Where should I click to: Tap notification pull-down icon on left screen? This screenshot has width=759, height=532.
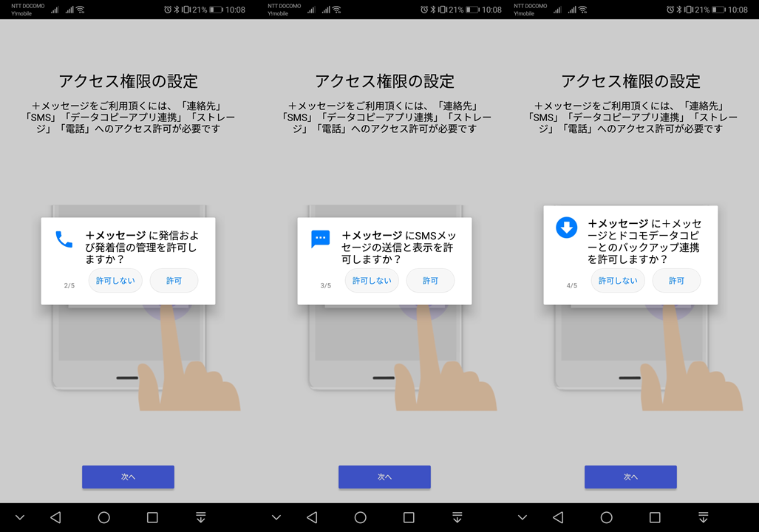click(x=201, y=517)
